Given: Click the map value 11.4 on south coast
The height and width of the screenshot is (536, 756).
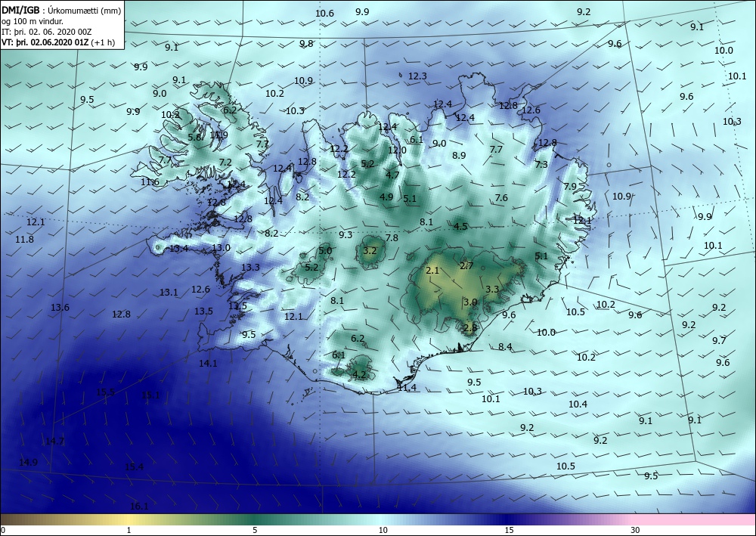Looking at the screenshot, I should tap(407, 387).
